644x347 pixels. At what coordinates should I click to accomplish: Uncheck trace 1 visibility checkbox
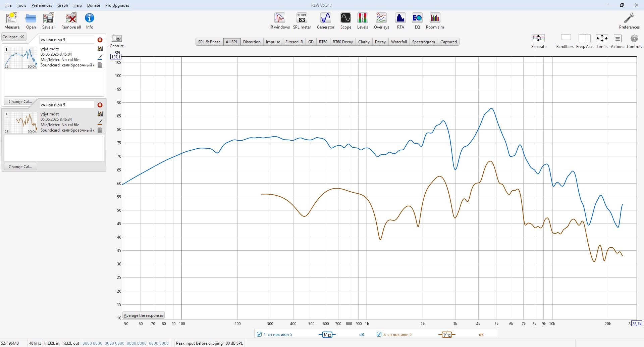click(x=259, y=334)
